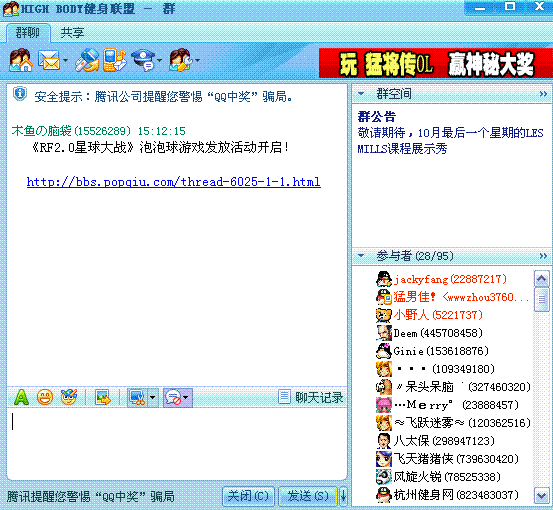Click the title bar group icon

(x=11, y=9)
